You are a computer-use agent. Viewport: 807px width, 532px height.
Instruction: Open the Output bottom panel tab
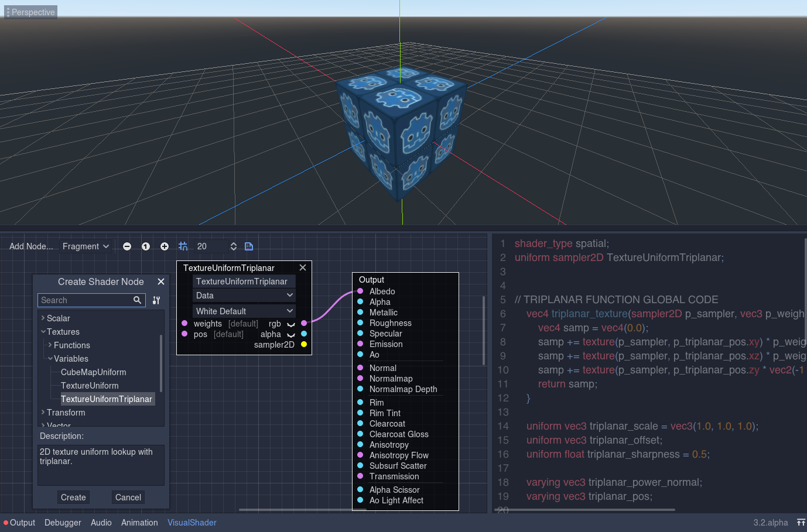click(19, 523)
